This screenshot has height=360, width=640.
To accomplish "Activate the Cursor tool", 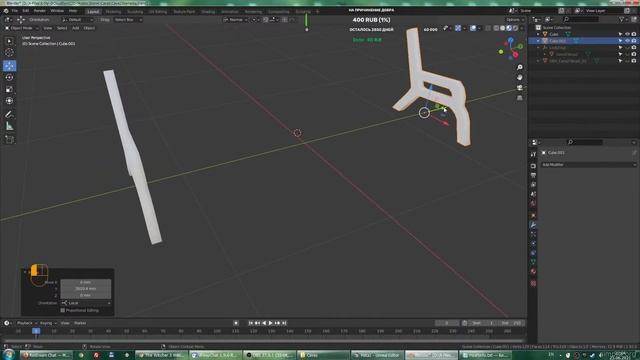I will pos(9,52).
